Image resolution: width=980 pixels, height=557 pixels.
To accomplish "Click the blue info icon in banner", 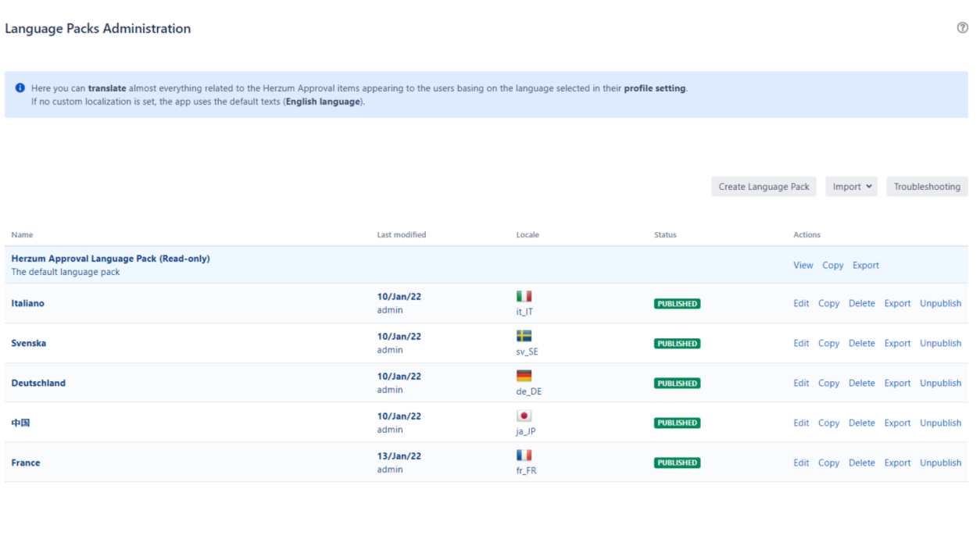I will 20,88.
